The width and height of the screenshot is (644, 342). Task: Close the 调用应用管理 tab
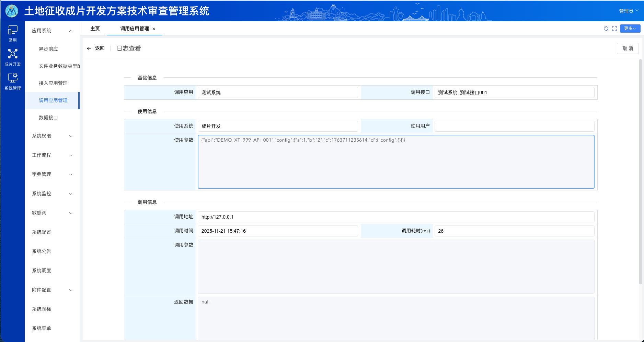click(x=154, y=29)
